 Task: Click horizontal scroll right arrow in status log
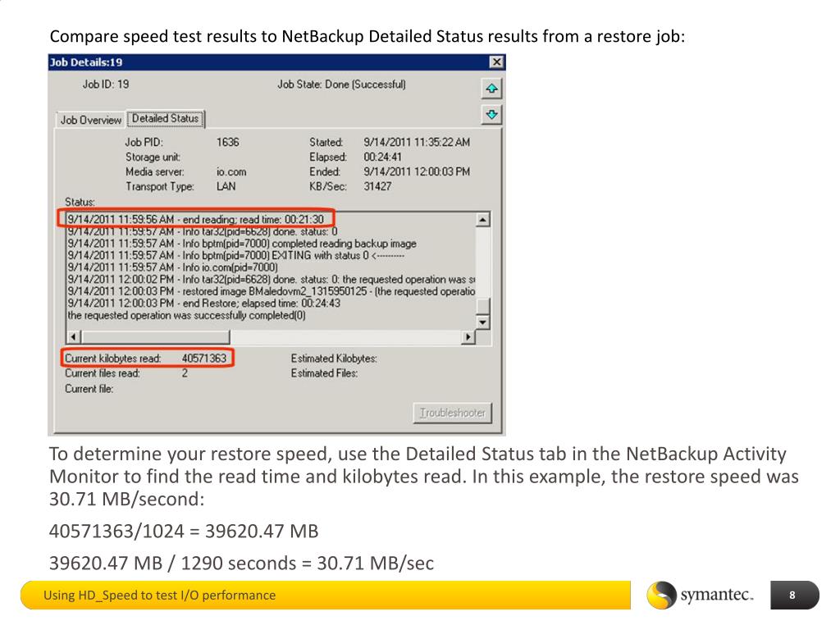point(468,337)
